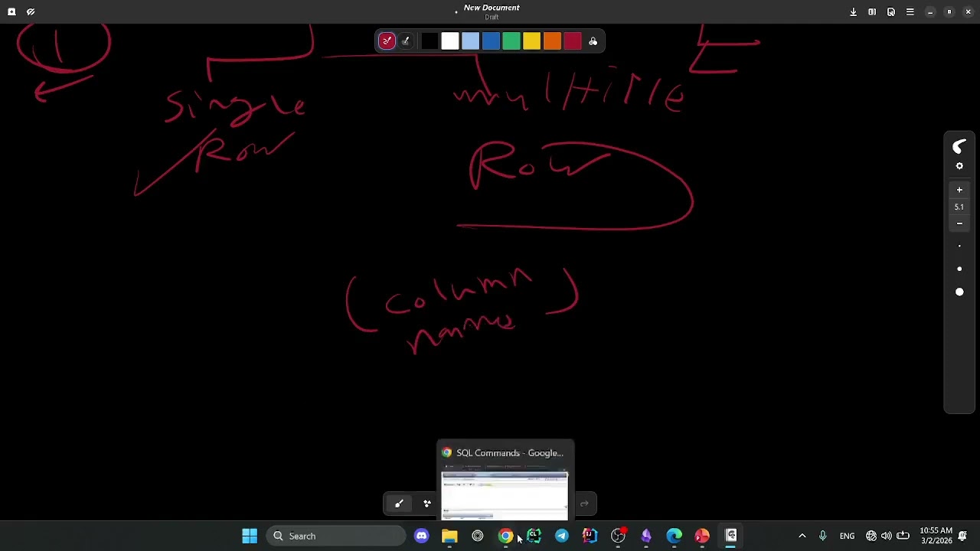Increase the brush width with plus
The width and height of the screenshot is (980, 551).
[959, 190]
